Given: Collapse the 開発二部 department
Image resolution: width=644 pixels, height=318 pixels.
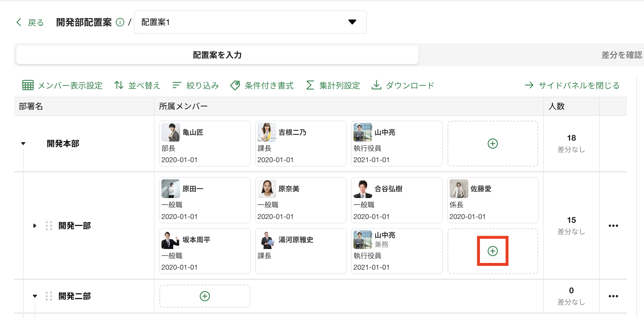Looking at the screenshot, I should (x=35, y=296).
